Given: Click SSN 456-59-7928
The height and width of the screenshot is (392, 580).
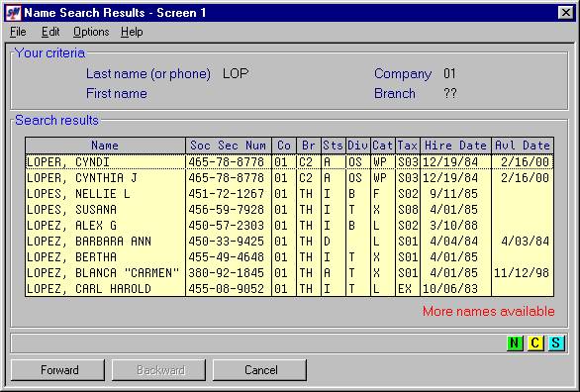Looking at the screenshot, I should tap(227, 210).
